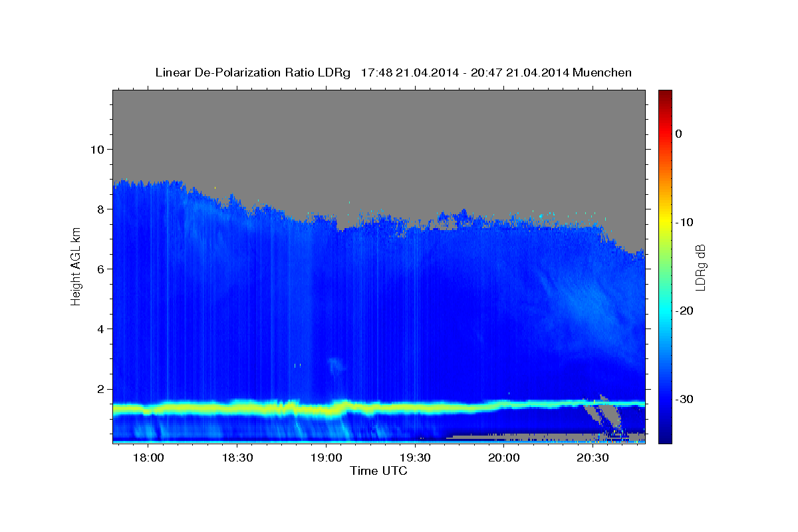The image size is (798, 532).
Task: Click the dark blue bottom of the colorbar
Action: pos(665,438)
